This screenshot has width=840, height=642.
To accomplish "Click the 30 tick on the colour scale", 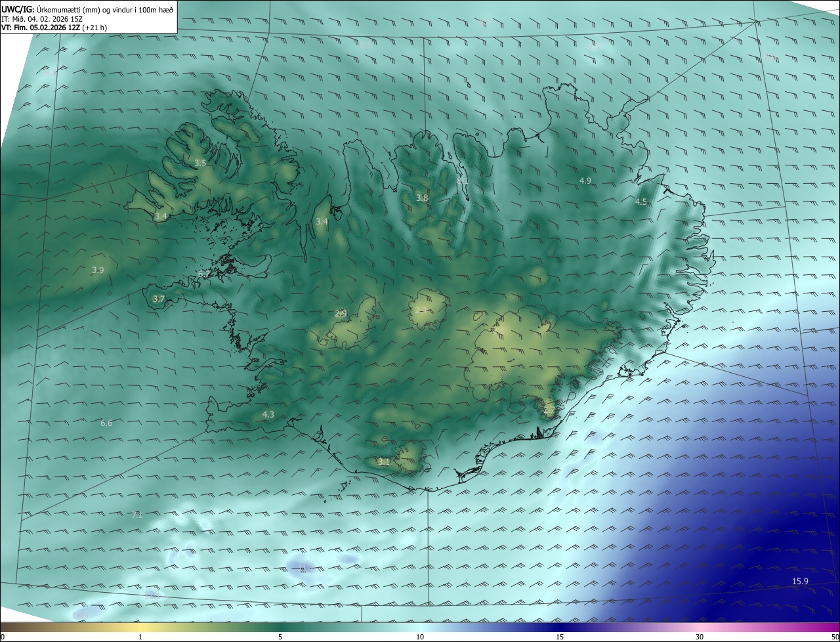I will tap(700, 637).
